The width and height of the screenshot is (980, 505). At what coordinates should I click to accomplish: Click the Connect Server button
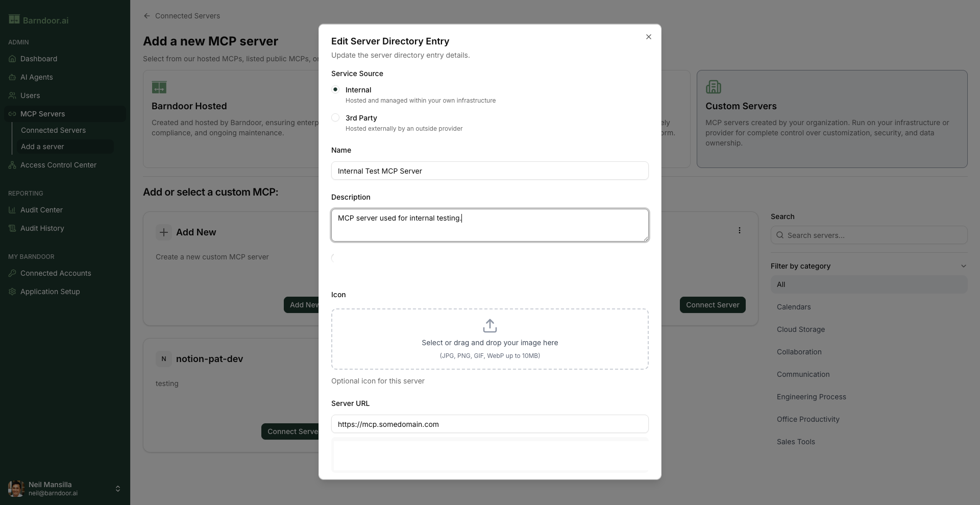point(713,305)
